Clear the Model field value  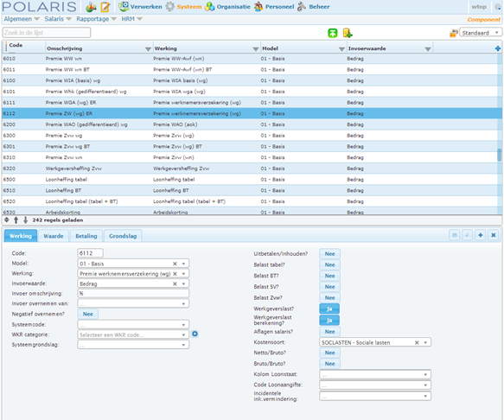tap(175, 264)
